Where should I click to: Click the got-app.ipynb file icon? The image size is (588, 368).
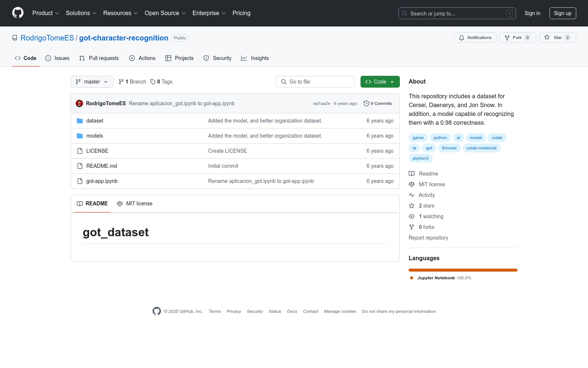80,181
